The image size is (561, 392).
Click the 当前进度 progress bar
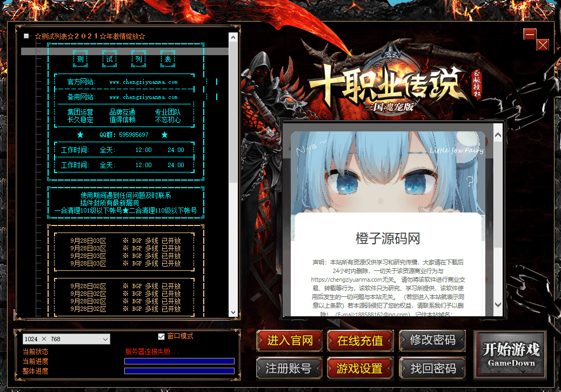pyautogui.click(x=179, y=361)
